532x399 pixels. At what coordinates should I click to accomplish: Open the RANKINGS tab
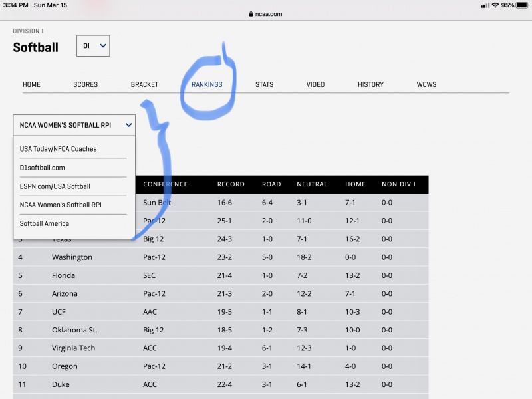tap(207, 84)
